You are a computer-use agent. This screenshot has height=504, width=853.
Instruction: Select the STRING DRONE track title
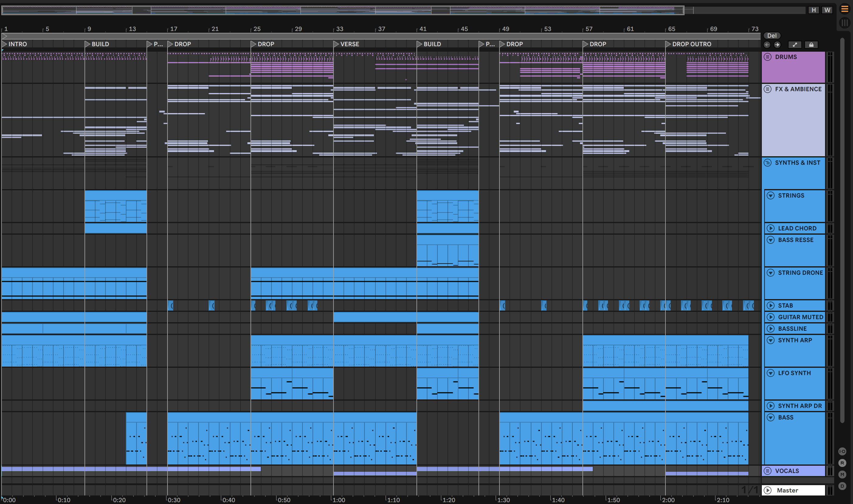pos(800,272)
